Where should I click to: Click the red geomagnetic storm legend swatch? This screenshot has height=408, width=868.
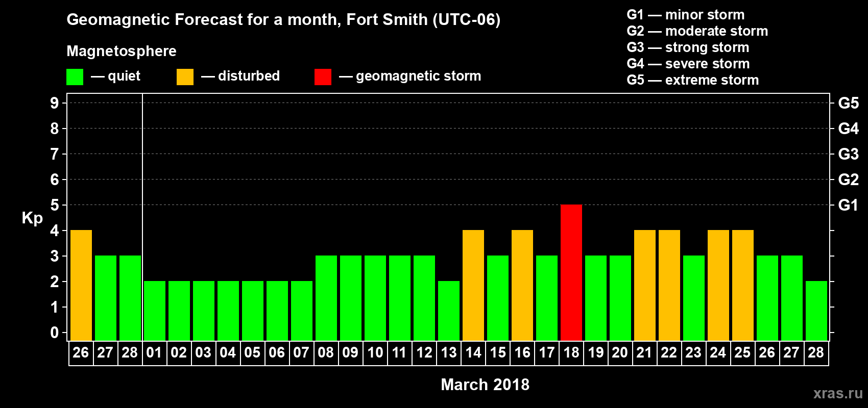coord(323,77)
